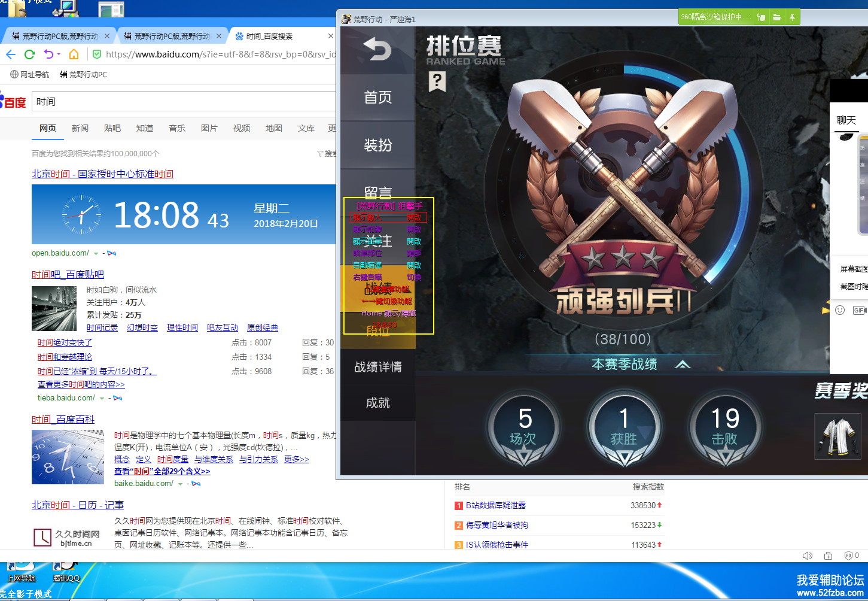Open 查看更多时间吧的内容>> link
The width and height of the screenshot is (868, 601).
[81, 384]
